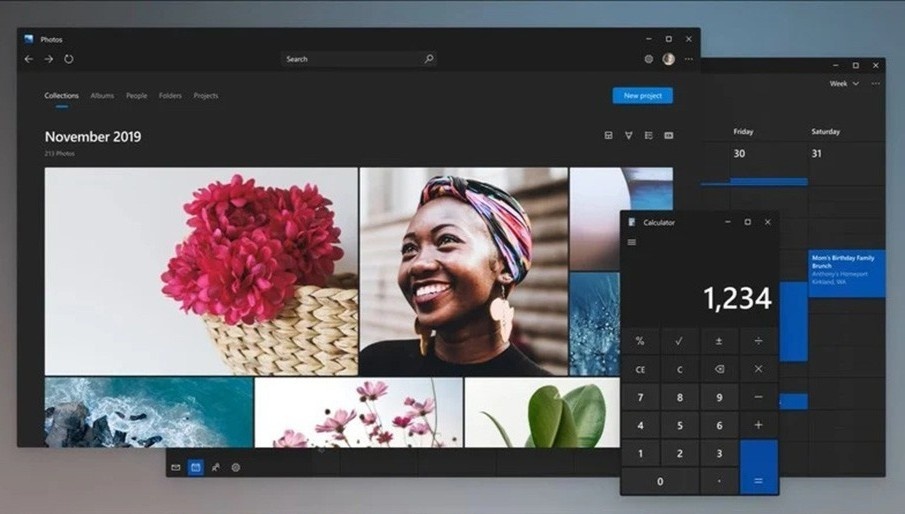This screenshot has width=905, height=514.
Task: Open Mom's Birthday Family Brunch event
Action: point(846,272)
